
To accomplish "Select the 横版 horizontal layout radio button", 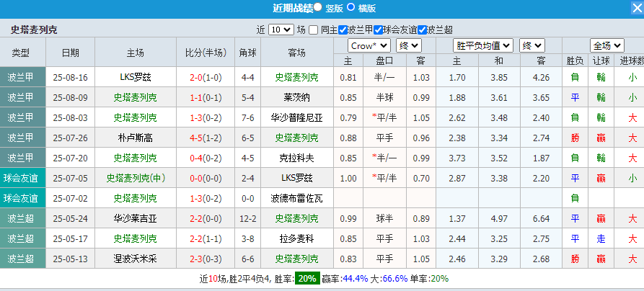I will (351, 8).
